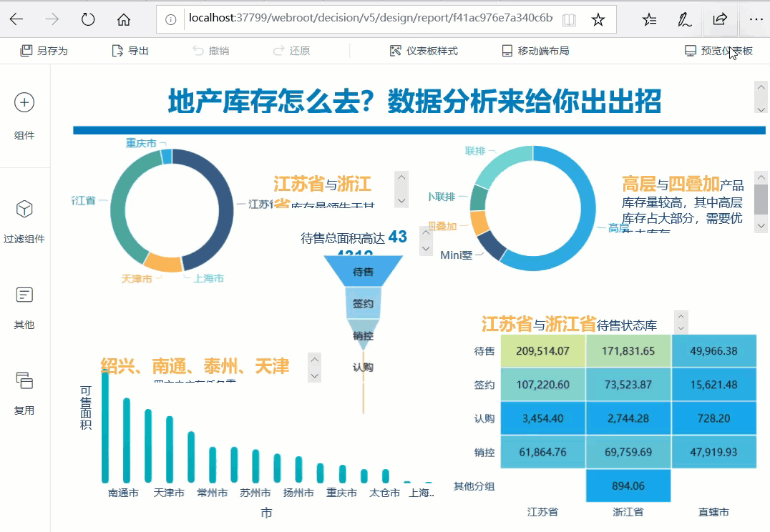Click 导出 export button
Image resolution: width=770 pixels, height=532 pixels.
point(130,51)
